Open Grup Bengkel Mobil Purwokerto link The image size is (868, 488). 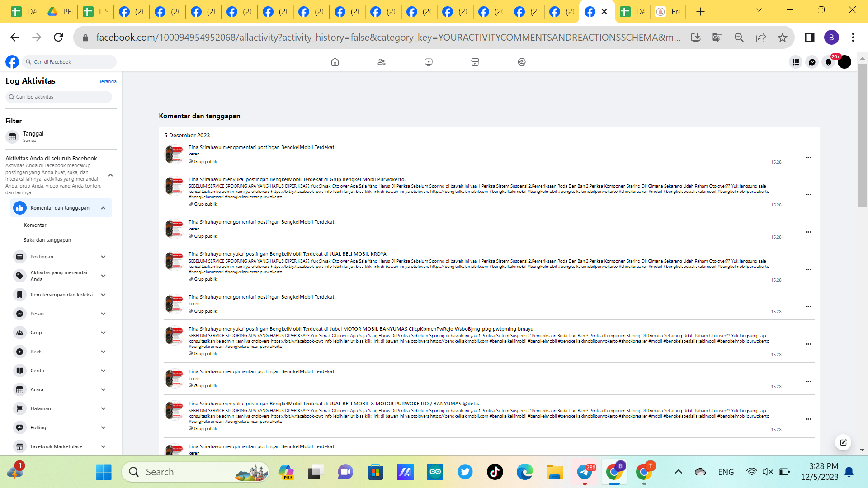coord(367,179)
